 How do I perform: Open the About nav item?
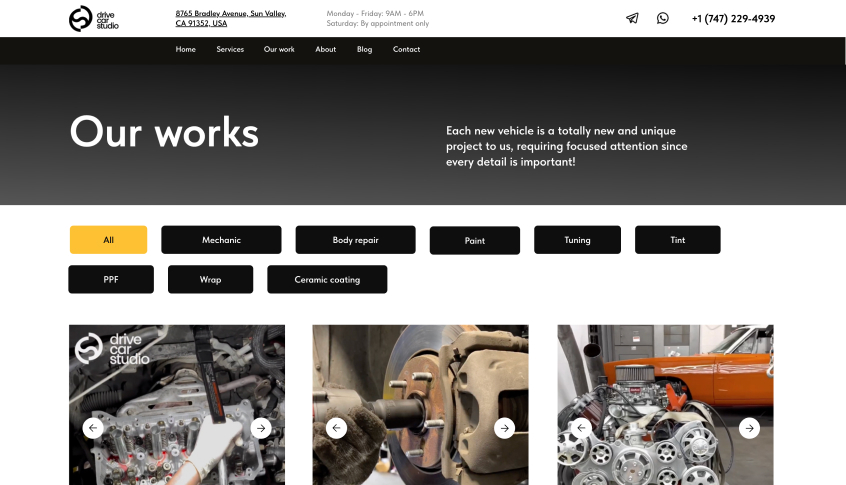(x=325, y=49)
